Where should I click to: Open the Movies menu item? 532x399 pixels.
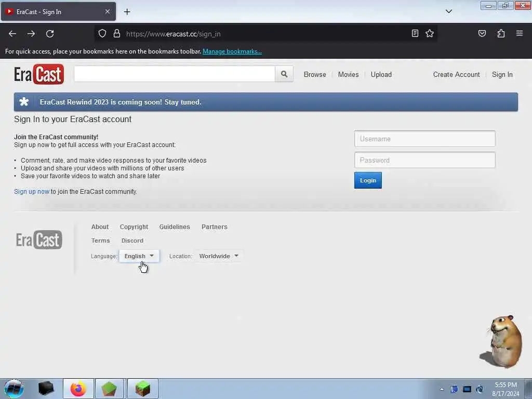click(348, 74)
